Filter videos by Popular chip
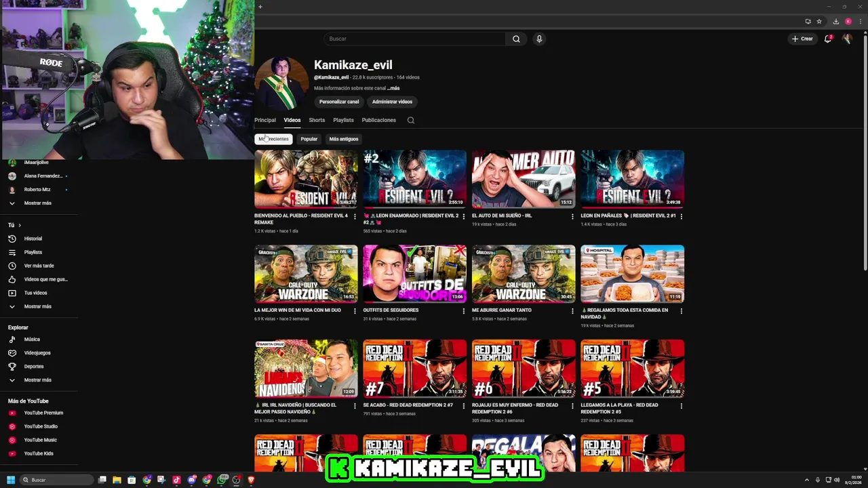The image size is (868, 488). (x=309, y=139)
